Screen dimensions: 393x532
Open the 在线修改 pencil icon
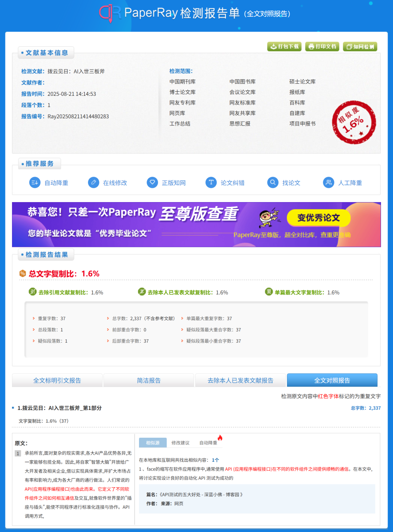(x=94, y=182)
